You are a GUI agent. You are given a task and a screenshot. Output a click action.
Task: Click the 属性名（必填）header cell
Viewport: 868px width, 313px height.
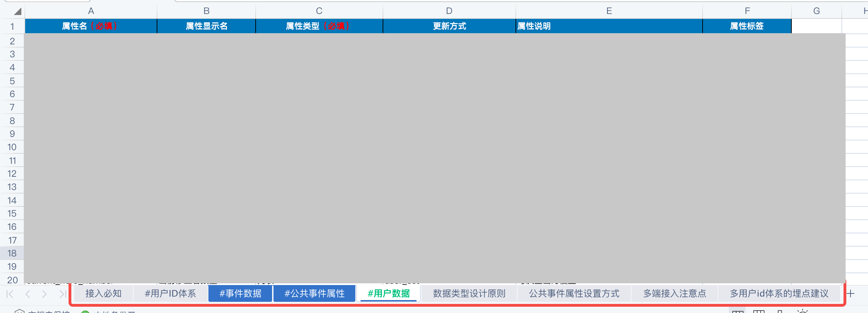91,26
